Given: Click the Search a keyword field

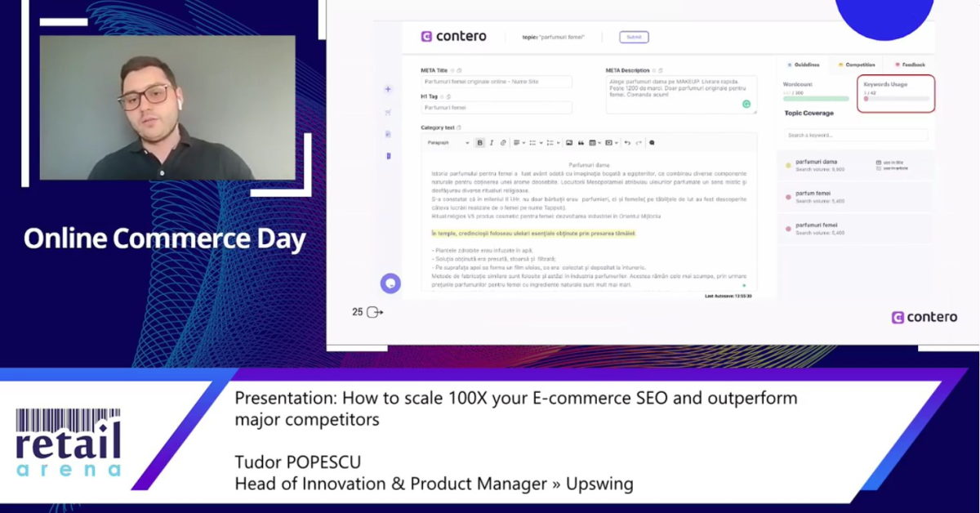Looking at the screenshot, I should click(855, 135).
